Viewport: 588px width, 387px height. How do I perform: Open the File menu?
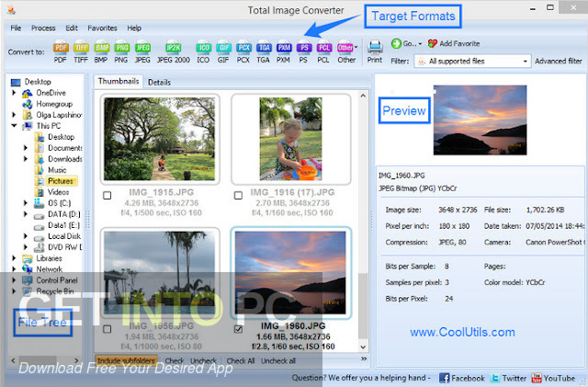pyautogui.click(x=16, y=28)
